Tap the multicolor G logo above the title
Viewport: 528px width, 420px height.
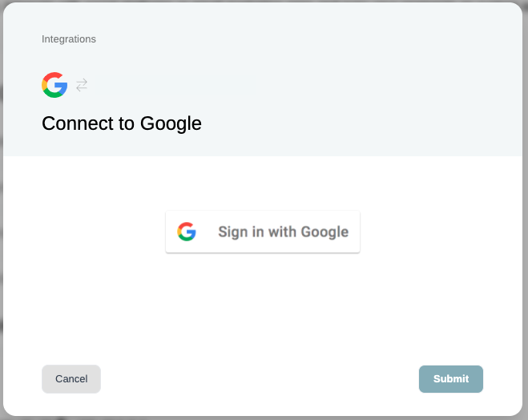(54, 85)
